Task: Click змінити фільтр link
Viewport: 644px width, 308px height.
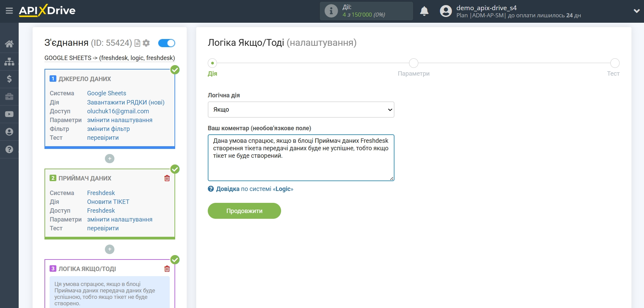Action: point(108,129)
